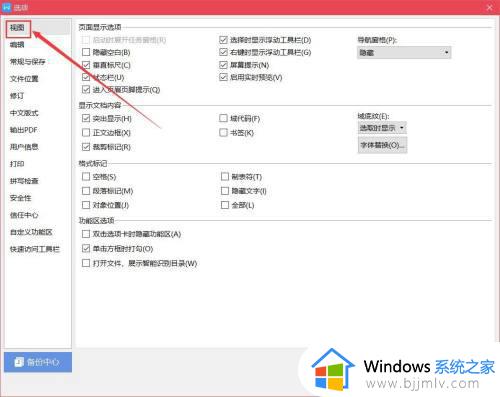Screen dimensions: 500x397
Task: Toggle 选择时显示浮动工具栏(D)
Action: (223, 40)
